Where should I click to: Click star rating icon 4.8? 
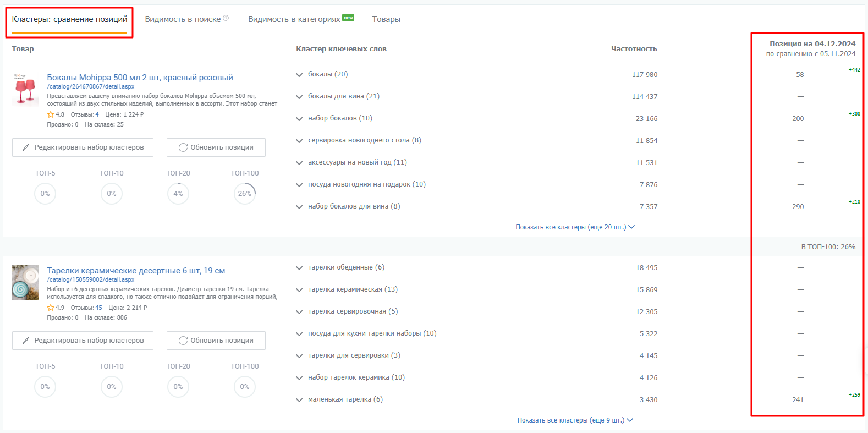51,114
